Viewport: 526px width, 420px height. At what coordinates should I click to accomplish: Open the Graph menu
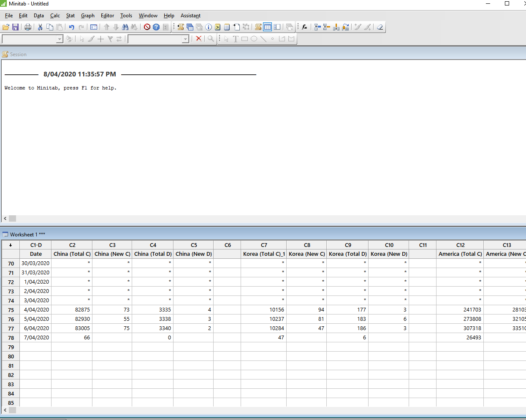tap(88, 16)
